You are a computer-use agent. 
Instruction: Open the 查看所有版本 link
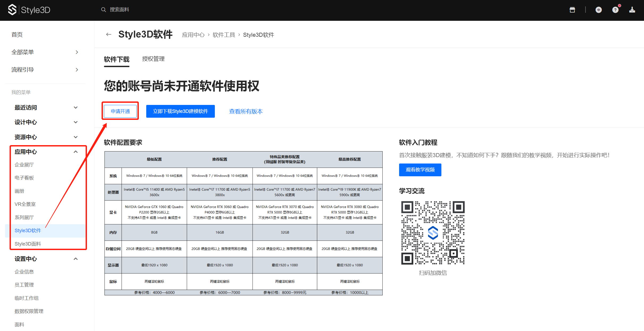[246, 111]
